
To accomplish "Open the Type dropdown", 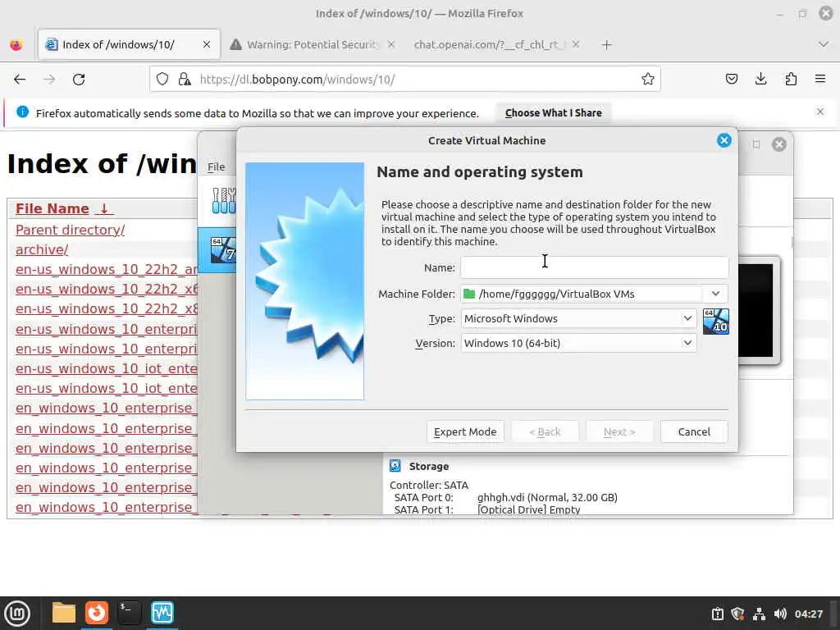I will click(578, 319).
